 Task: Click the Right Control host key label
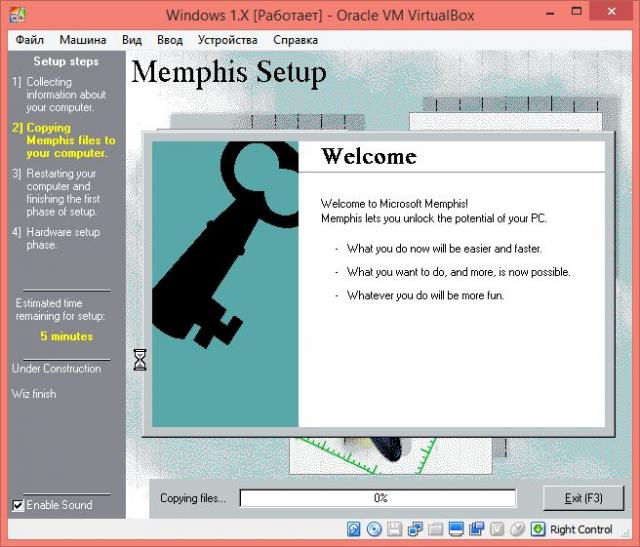point(581,529)
